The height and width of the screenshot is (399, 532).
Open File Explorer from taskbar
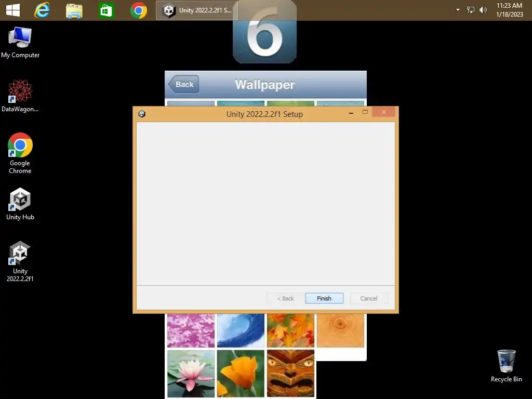(74, 10)
